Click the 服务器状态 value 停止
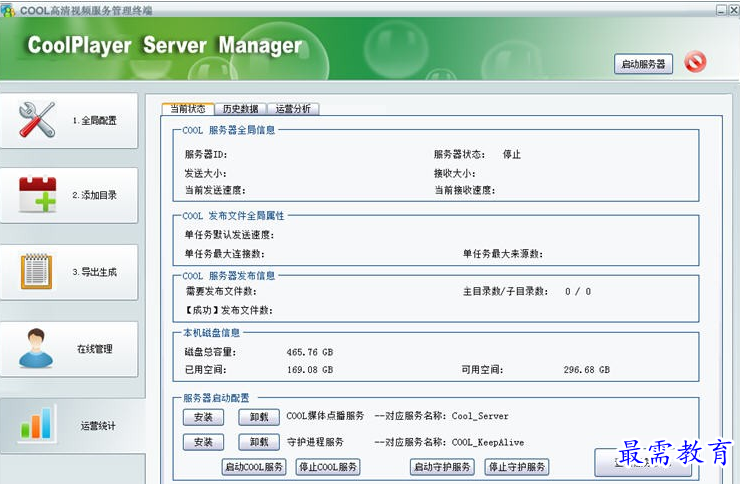Image resolution: width=740 pixels, height=484 pixels. (512, 154)
